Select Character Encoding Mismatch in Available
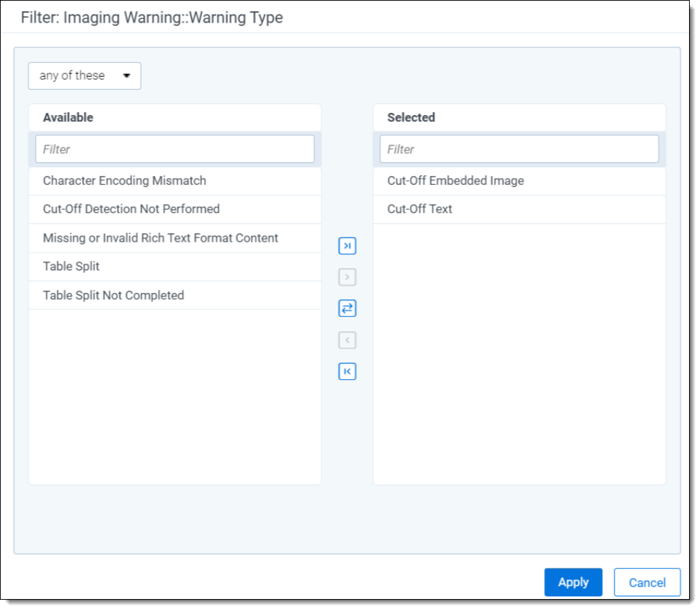 [x=125, y=181]
